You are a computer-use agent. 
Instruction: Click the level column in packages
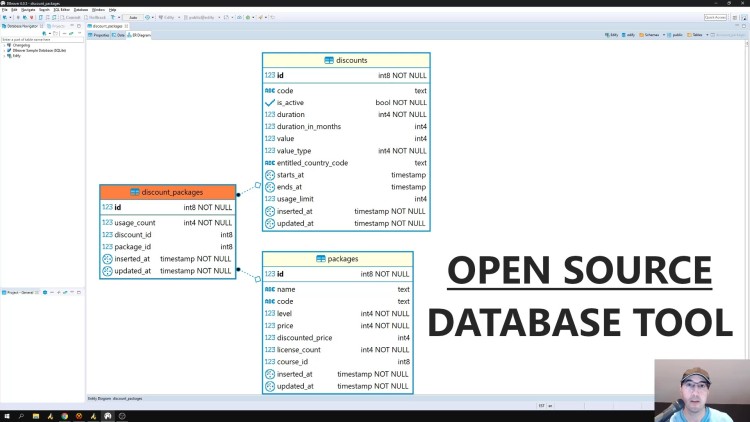(338, 313)
